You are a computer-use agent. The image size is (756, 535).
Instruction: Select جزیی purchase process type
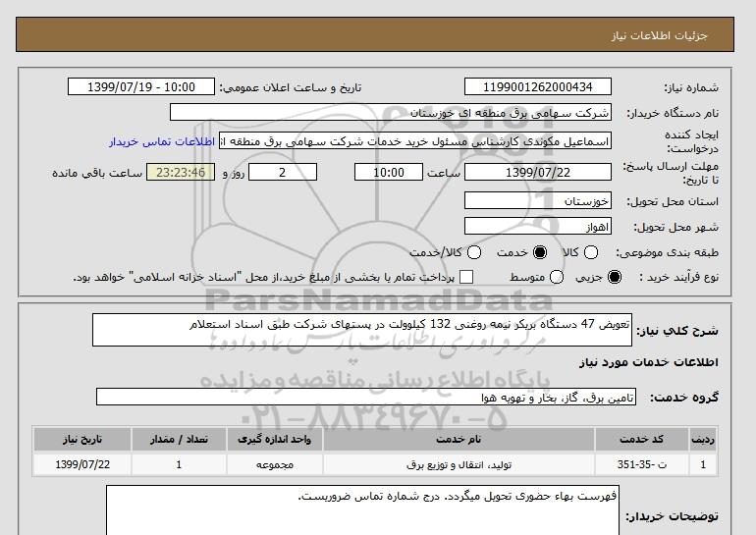(x=616, y=277)
